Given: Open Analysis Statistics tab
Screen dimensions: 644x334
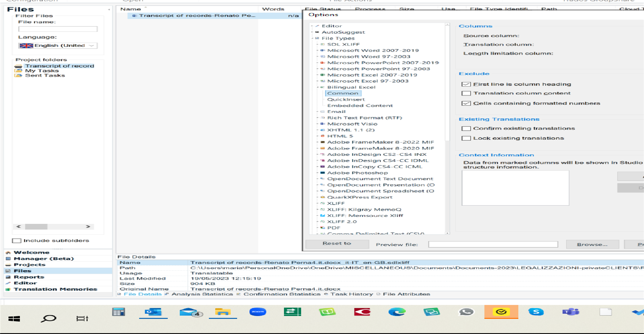Looking at the screenshot, I should coord(202,294).
